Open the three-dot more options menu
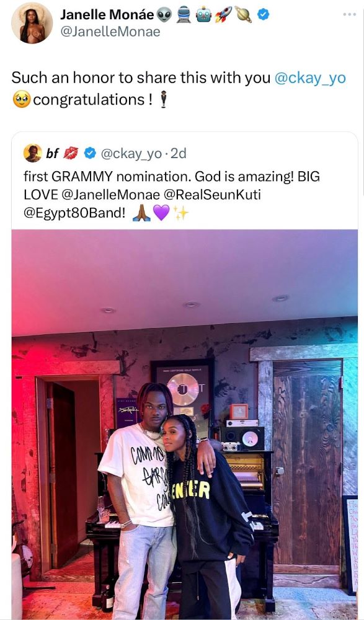 pos(350,15)
